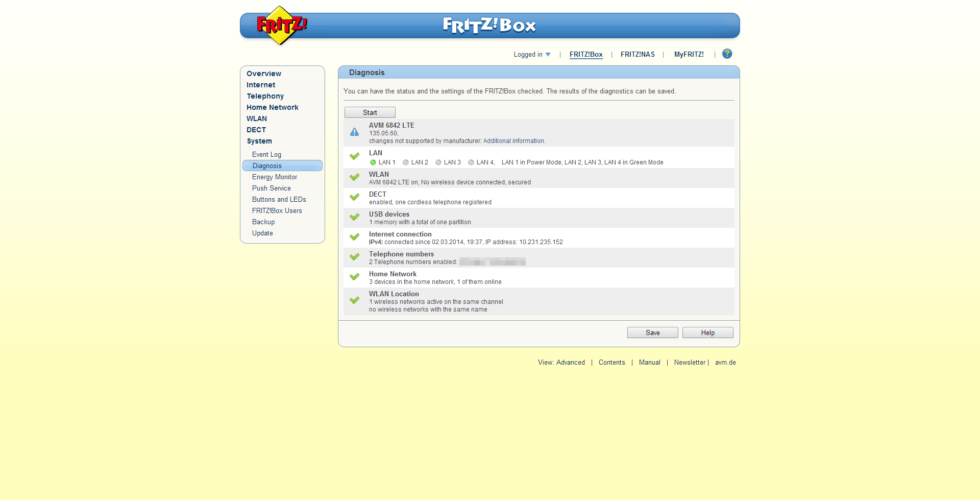980x500 pixels.
Task: Open the Newsletter footer link
Action: click(x=690, y=363)
